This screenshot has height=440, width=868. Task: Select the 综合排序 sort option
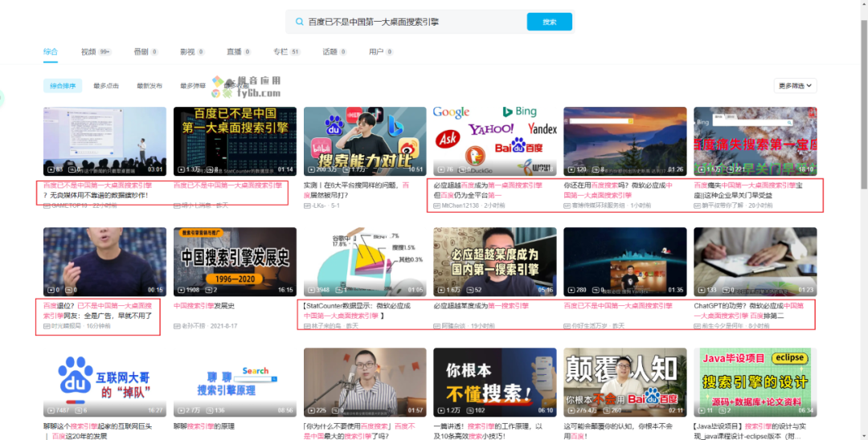tap(63, 86)
